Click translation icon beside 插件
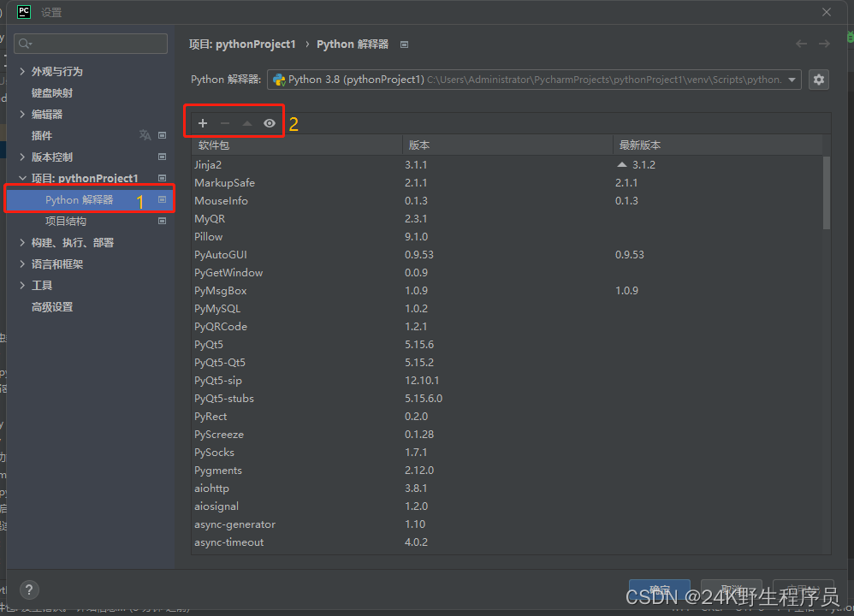The height and width of the screenshot is (616, 854). click(x=145, y=135)
